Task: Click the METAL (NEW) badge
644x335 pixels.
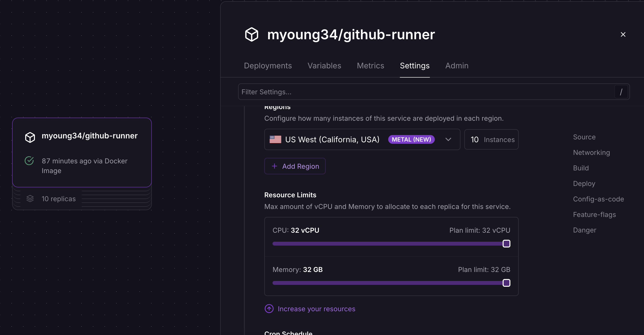Action: click(x=411, y=139)
